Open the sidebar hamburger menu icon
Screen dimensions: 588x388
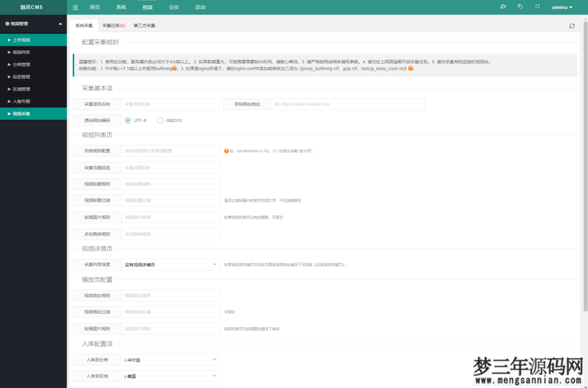(x=75, y=6)
